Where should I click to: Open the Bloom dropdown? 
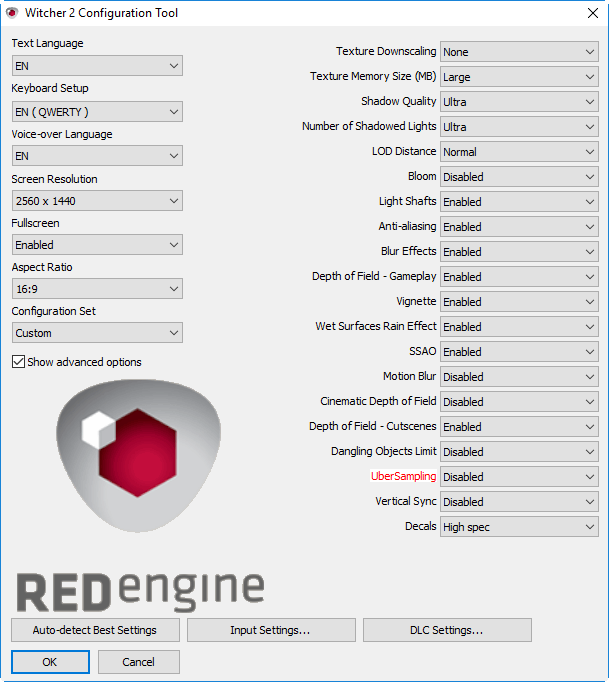(x=519, y=177)
